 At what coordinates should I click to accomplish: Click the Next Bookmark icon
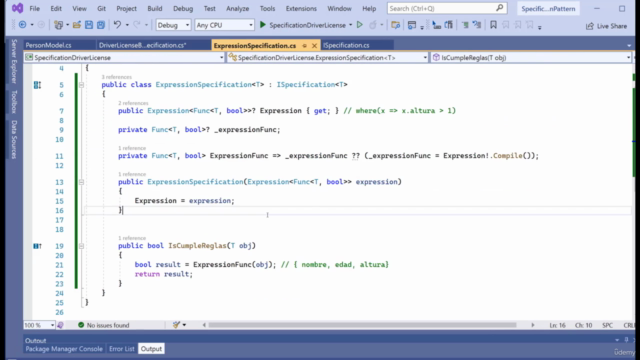518,25
